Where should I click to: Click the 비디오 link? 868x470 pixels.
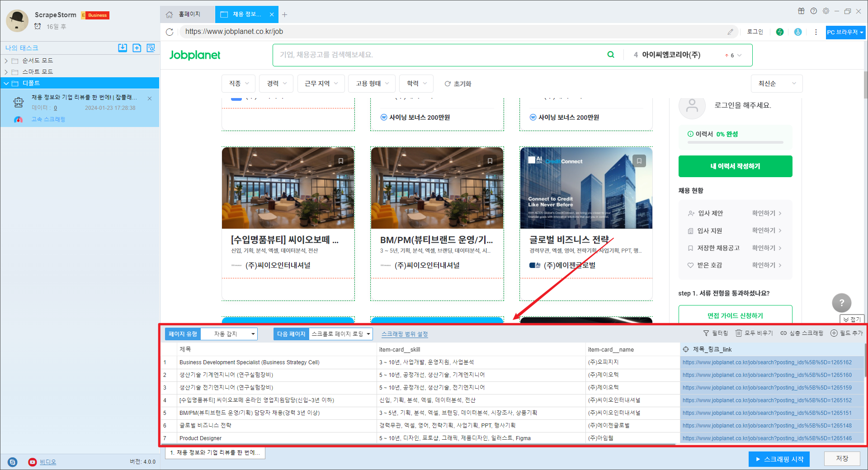click(48, 462)
